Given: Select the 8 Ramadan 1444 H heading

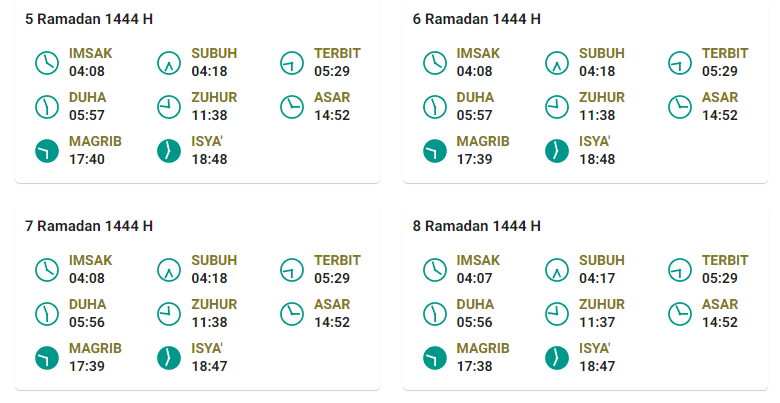Looking at the screenshot, I should pos(477,226).
